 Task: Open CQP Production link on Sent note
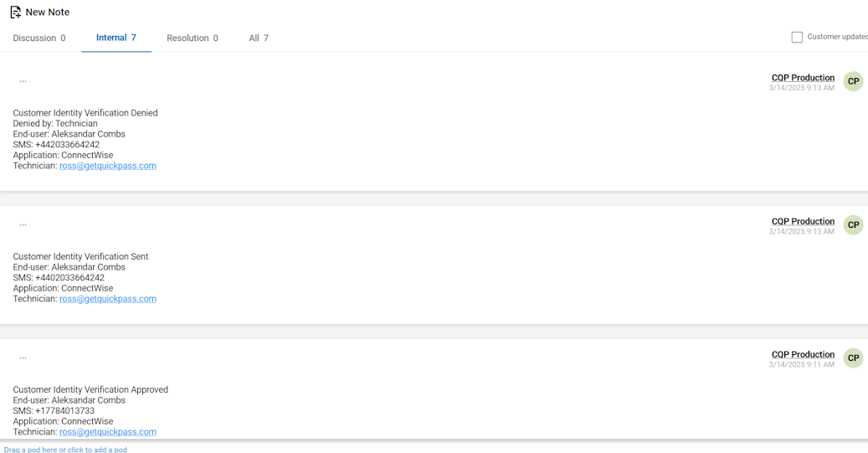point(803,221)
